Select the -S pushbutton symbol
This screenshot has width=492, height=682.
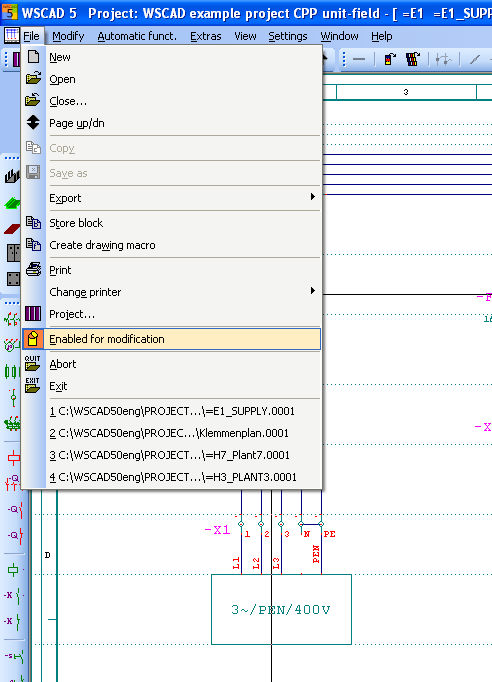14,656
